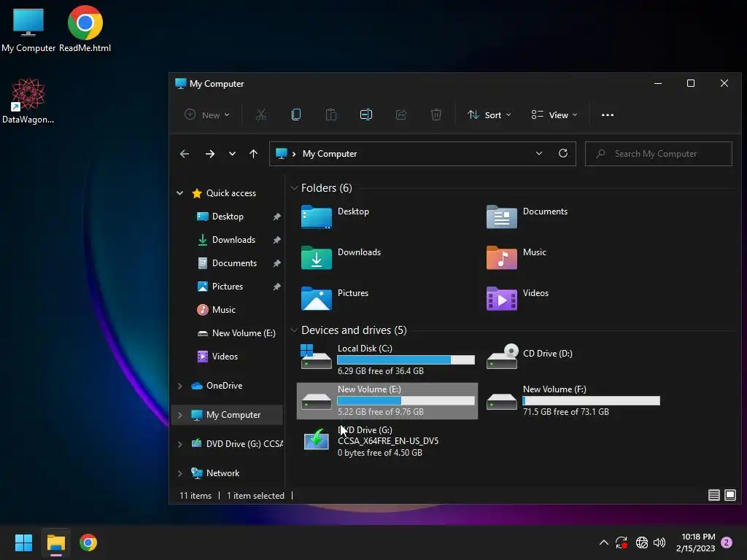Open the volume control in system tray
This screenshot has height=560, width=747.
point(659,542)
